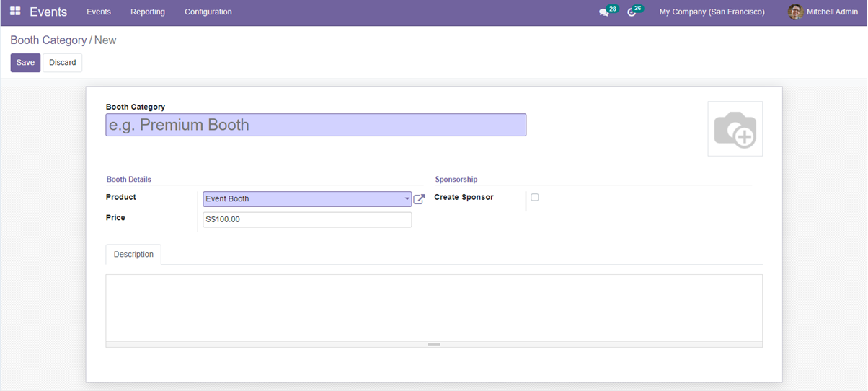Switch to the Description tab
The image size is (868, 391).
pyautogui.click(x=133, y=255)
